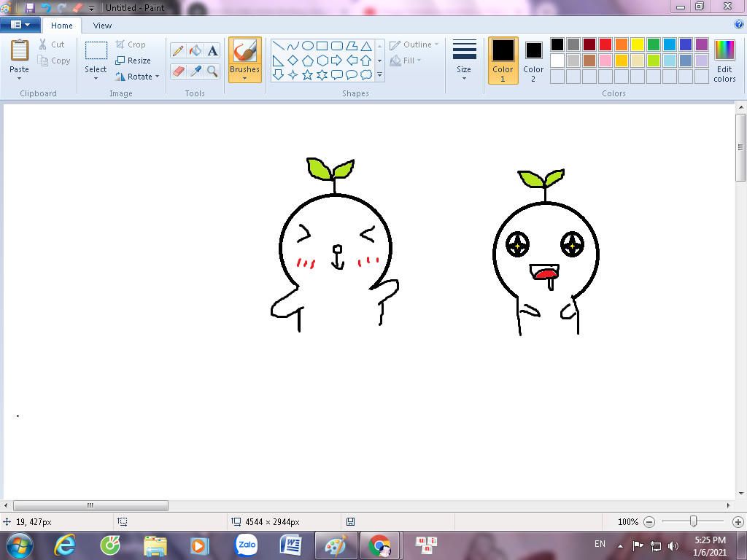The height and width of the screenshot is (560, 747).
Task: Choose the Left arrow shape
Action: coord(352,61)
